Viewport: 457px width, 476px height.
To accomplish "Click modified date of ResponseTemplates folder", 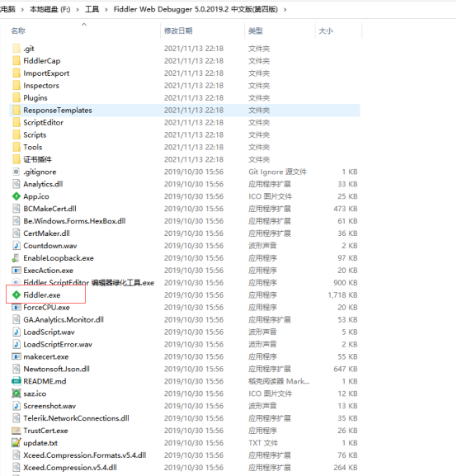I will click(x=194, y=110).
